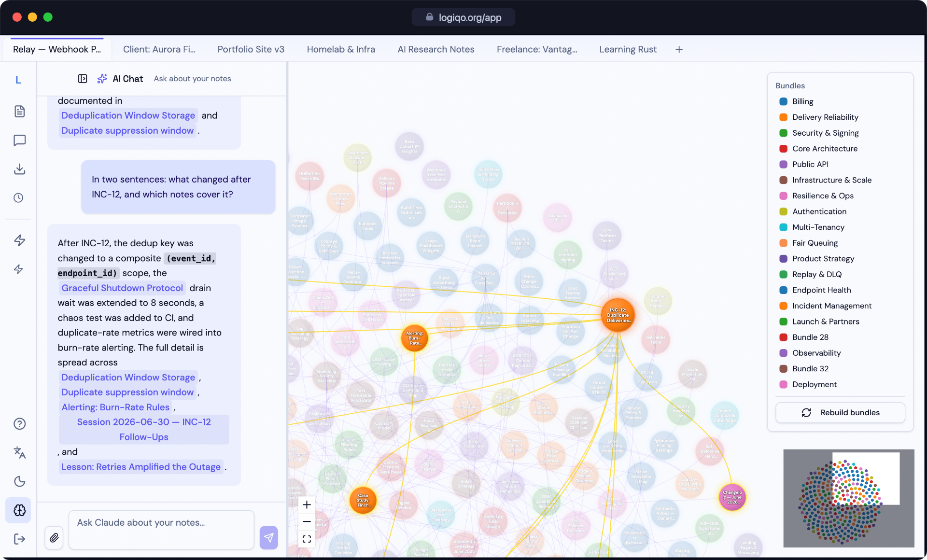Click the Rebuild bundles button
This screenshot has height=560, width=927.
840,412
